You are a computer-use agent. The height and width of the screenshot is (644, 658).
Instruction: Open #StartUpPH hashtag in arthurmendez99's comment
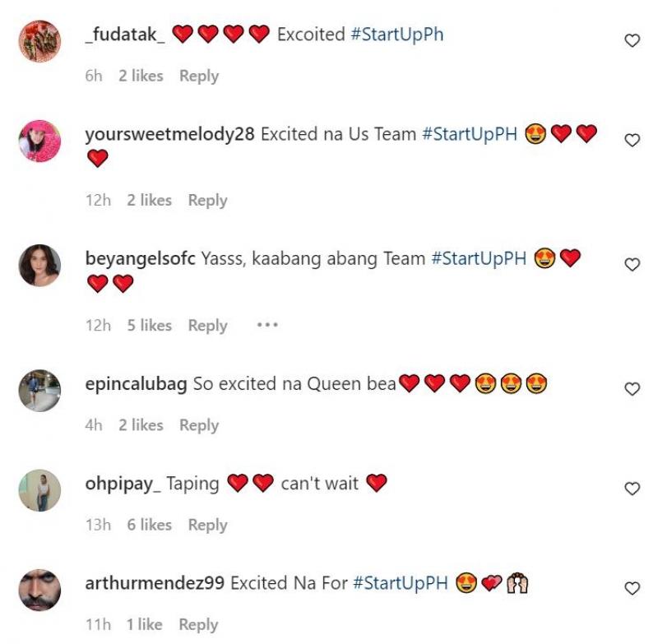401,583
